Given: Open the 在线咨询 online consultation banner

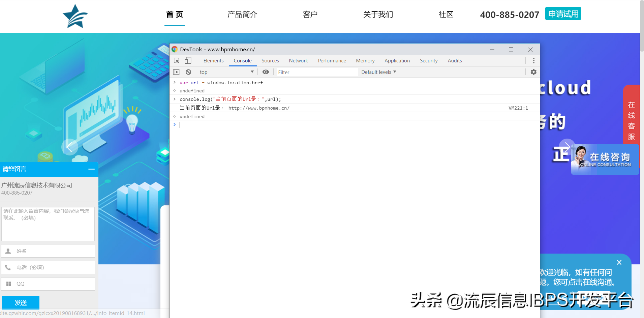Looking at the screenshot, I should pyautogui.click(x=605, y=160).
